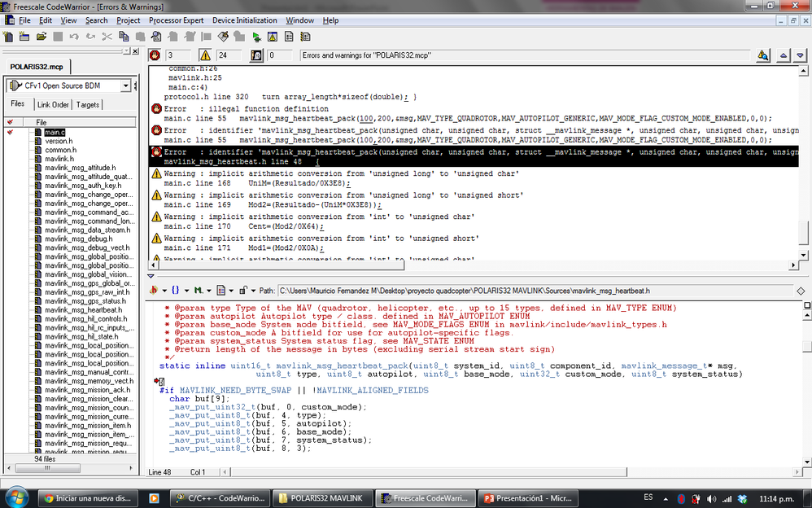The width and height of the screenshot is (812, 508).
Task: Click the green Debug run icon
Action: point(256,37)
